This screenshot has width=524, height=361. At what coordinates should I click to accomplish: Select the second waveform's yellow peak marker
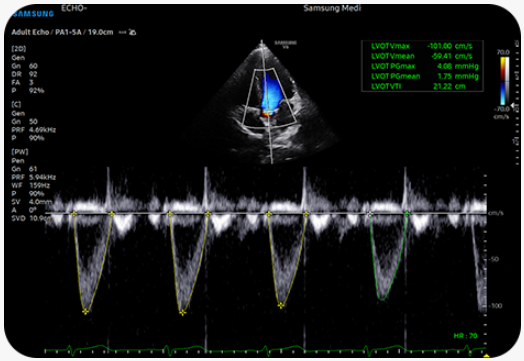coord(182,313)
